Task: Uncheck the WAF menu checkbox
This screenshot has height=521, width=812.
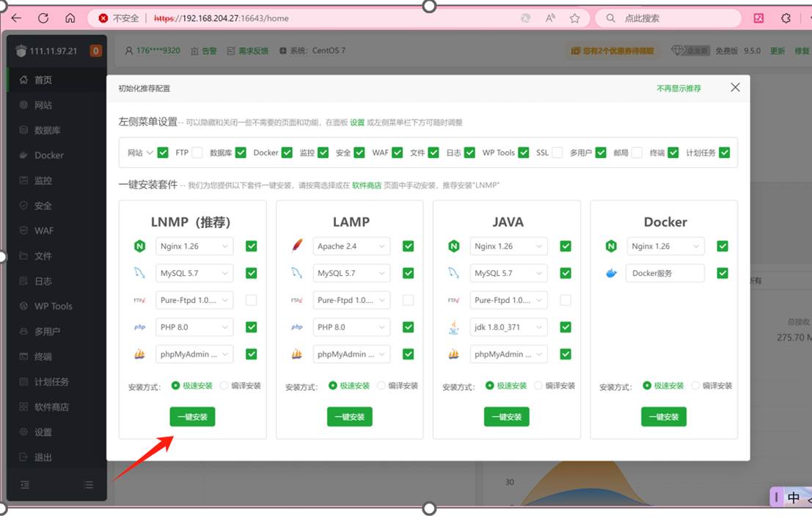Action: (x=397, y=152)
